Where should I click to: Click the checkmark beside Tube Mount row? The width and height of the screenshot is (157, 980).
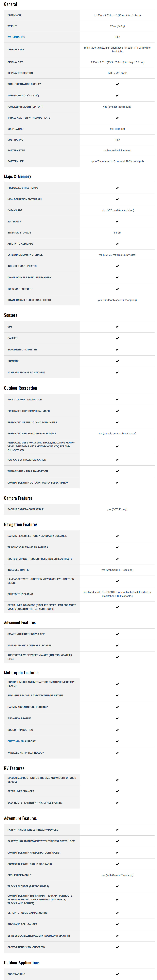pyautogui.click(x=117, y=95)
